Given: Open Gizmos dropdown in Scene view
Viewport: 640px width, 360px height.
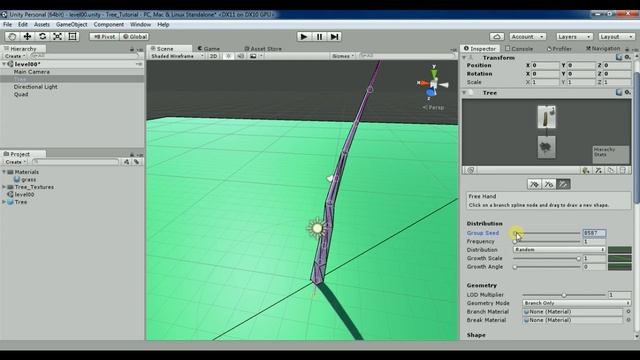Looking at the screenshot, I should (343, 56).
